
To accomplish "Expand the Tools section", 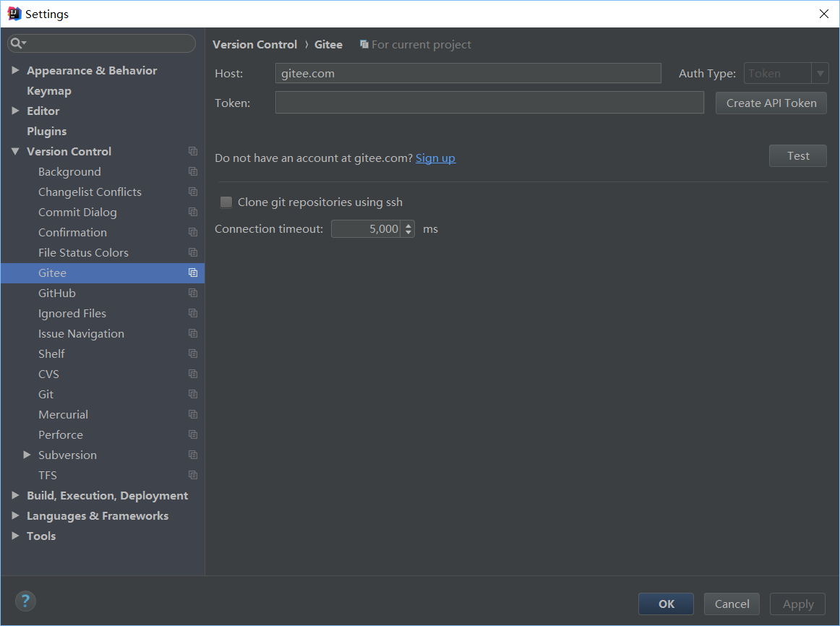I will tap(15, 536).
